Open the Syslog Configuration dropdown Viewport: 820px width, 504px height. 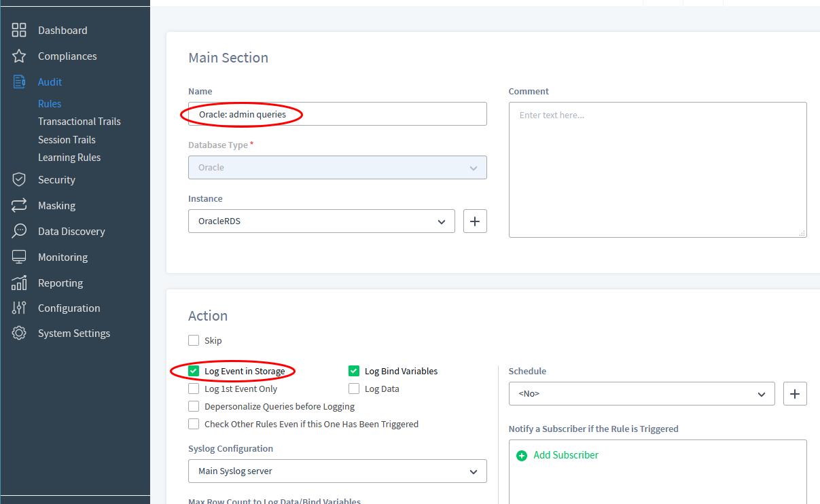pos(337,471)
